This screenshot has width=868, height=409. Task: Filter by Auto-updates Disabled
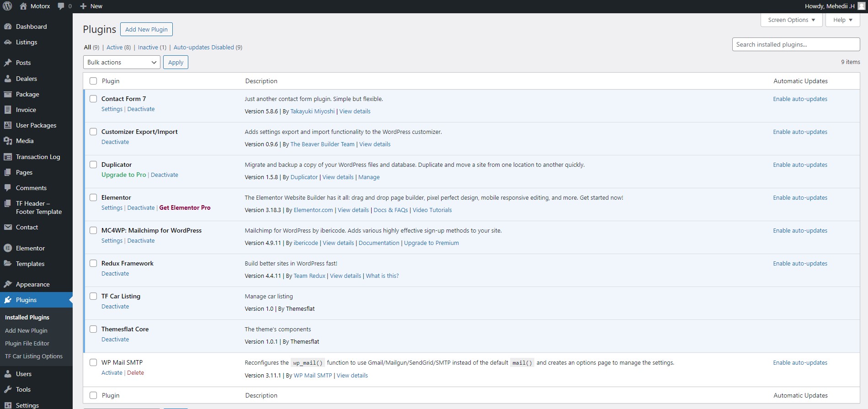204,47
